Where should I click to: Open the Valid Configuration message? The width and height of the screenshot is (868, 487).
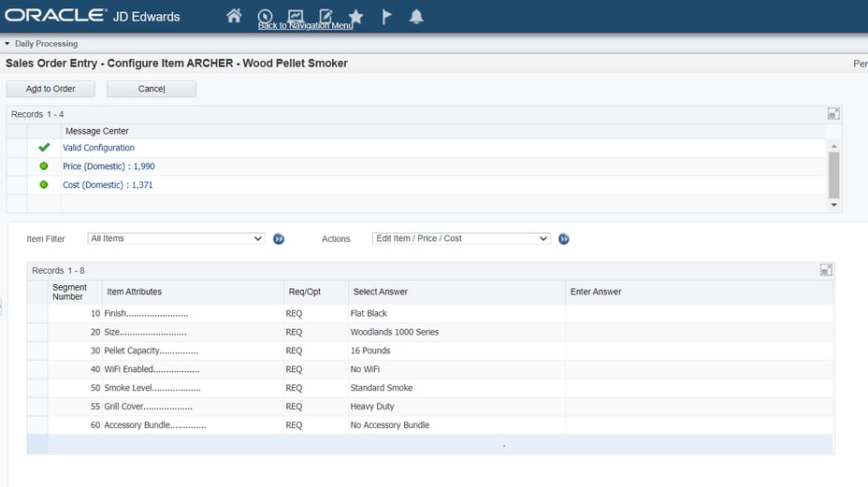(98, 148)
